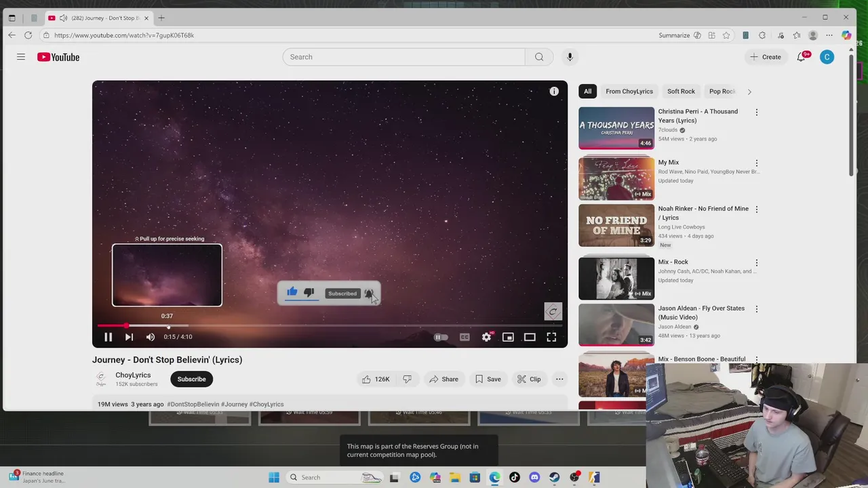Screen dimensions: 868x488
Task: Subscribe to the ChoyLyrics channel
Action: (x=191, y=379)
